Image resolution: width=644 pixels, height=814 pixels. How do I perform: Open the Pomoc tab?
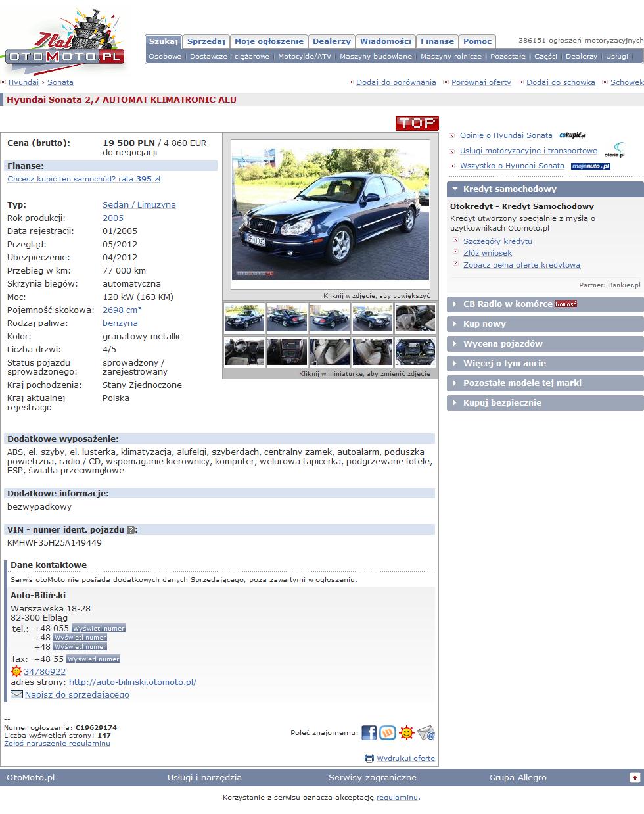pyautogui.click(x=478, y=41)
